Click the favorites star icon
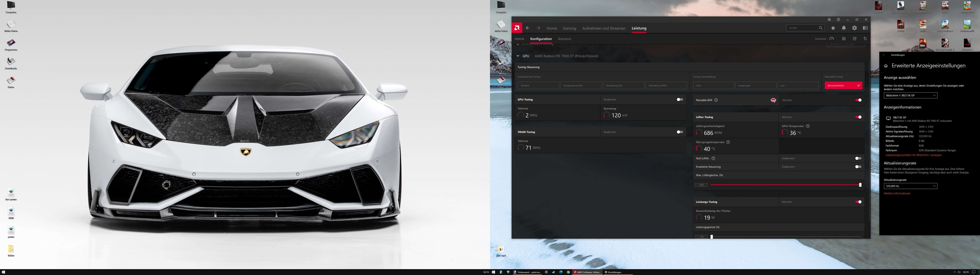Viewport: 980px width, 275px height. 833,28
